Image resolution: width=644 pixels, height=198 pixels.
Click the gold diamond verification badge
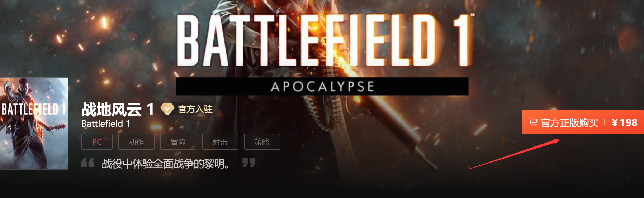point(167,109)
